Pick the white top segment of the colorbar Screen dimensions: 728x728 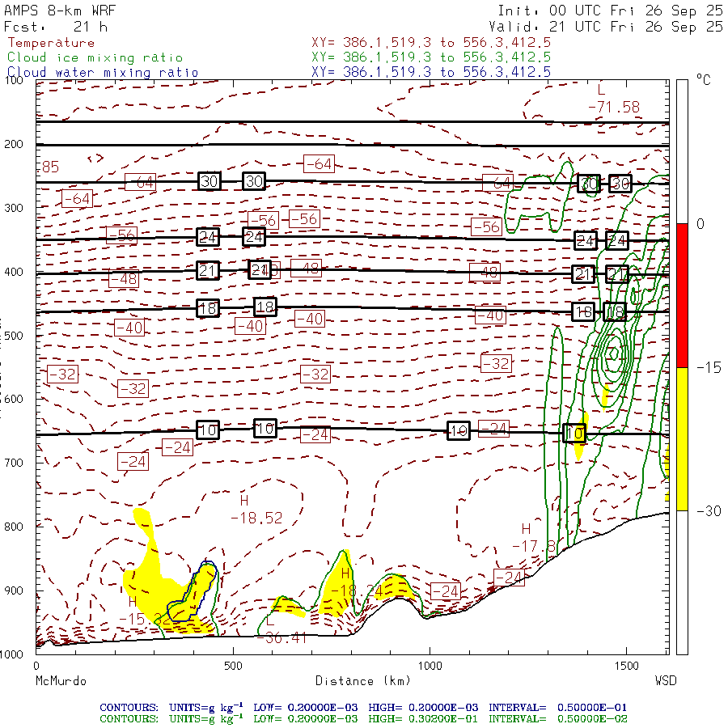(682, 152)
